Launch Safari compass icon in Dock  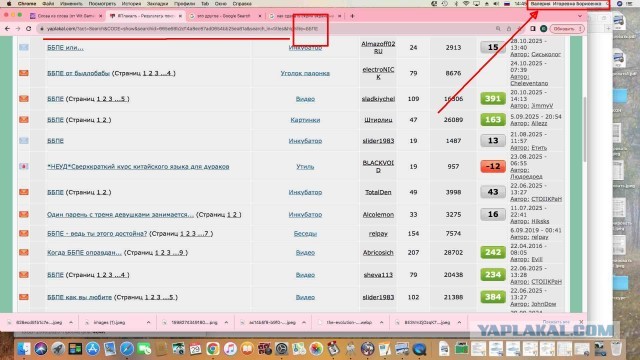(127, 349)
